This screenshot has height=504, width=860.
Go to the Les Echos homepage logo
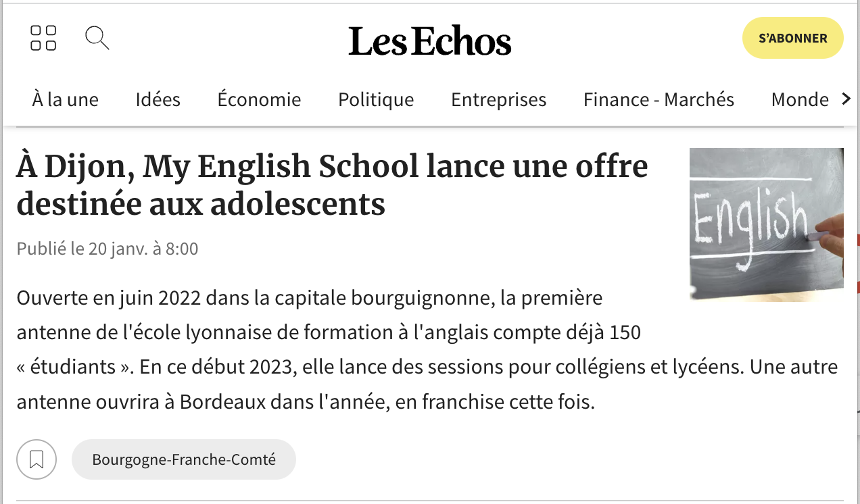pos(430,41)
